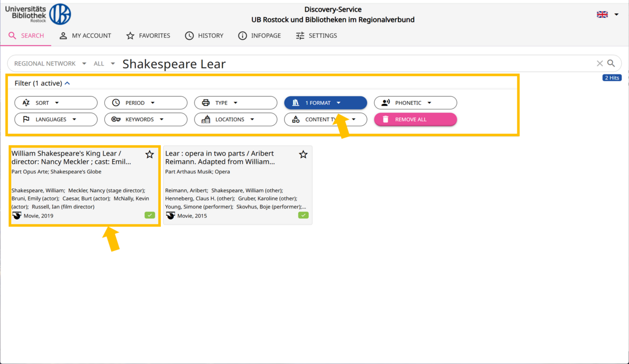The image size is (629, 364).
Task: Open the Regional Network scope dropdown
Action: point(50,63)
